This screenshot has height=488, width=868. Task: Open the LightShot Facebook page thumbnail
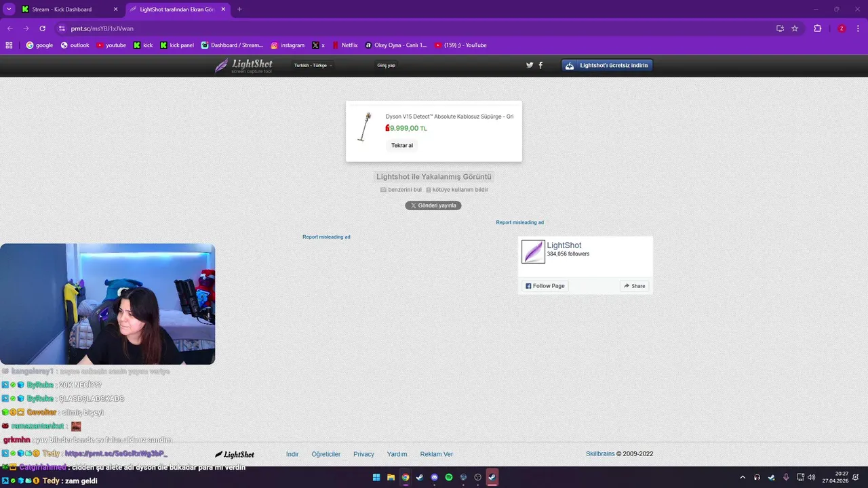point(533,251)
